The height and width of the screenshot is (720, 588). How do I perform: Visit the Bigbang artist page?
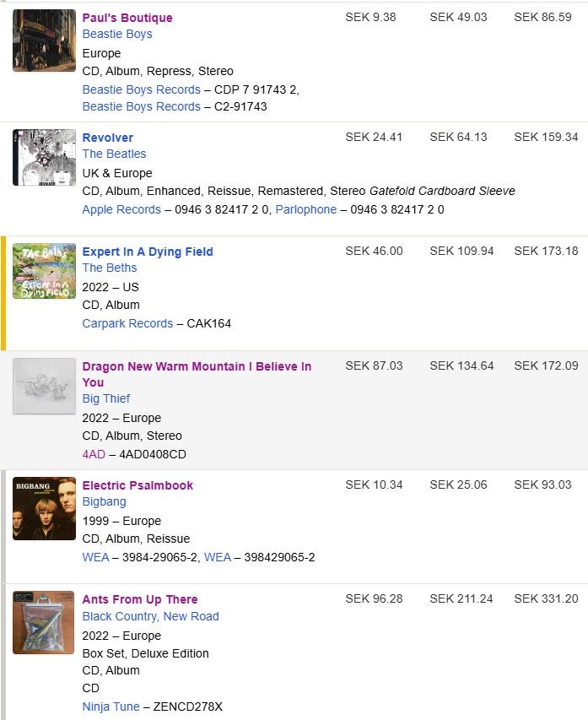pyautogui.click(x=104, y=501)
